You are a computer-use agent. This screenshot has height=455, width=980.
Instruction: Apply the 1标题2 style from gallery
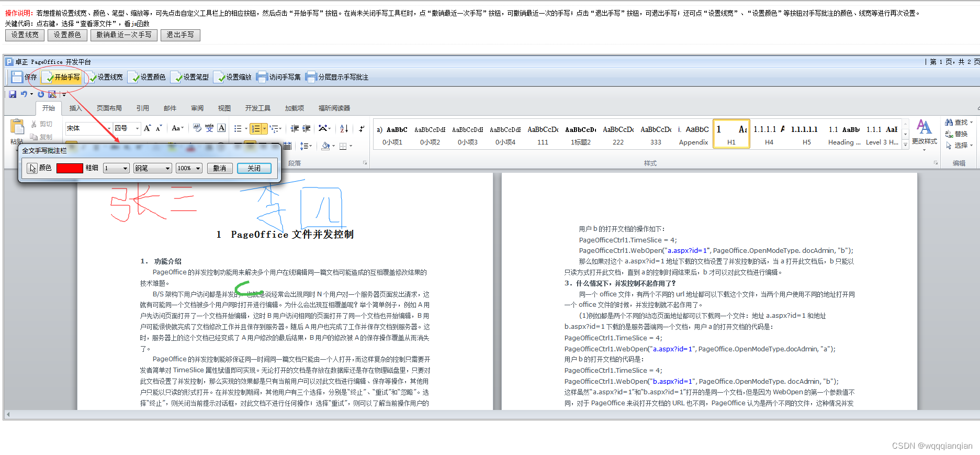(x=581, y=134)
